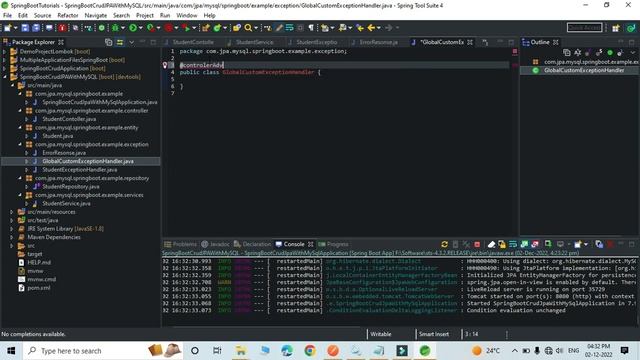
Task: Open File Explorer from taskbar
Action: [241, 351]
